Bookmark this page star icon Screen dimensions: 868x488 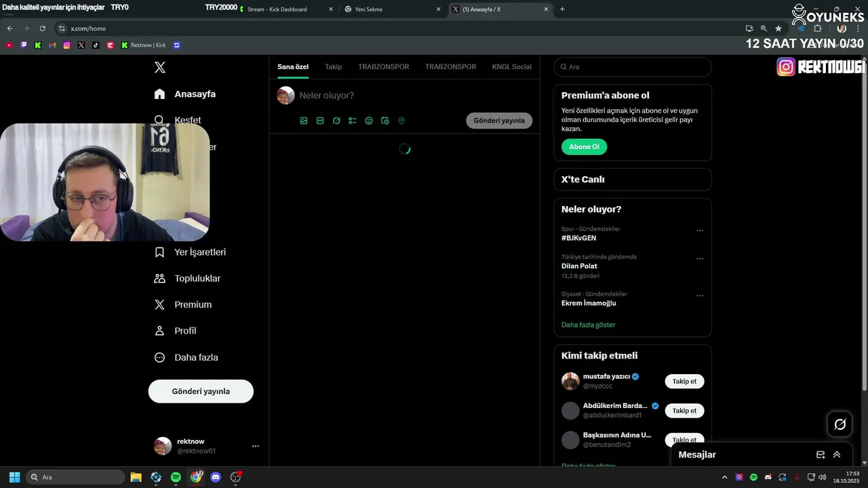[x=778, y=28]
